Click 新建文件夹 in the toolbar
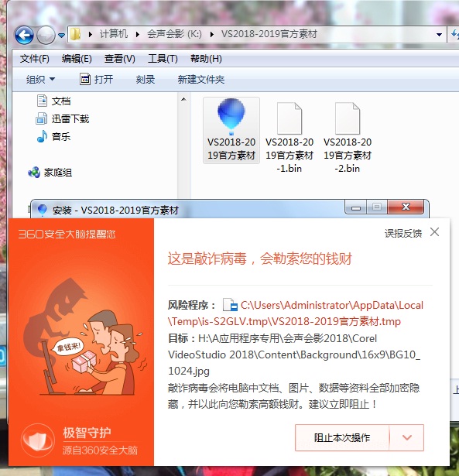The image size is (459, 476). pos(201,80)
